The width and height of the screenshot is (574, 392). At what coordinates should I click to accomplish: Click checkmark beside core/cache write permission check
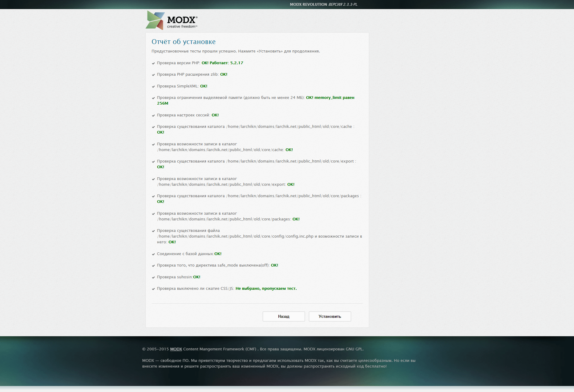tap(154, 144)
